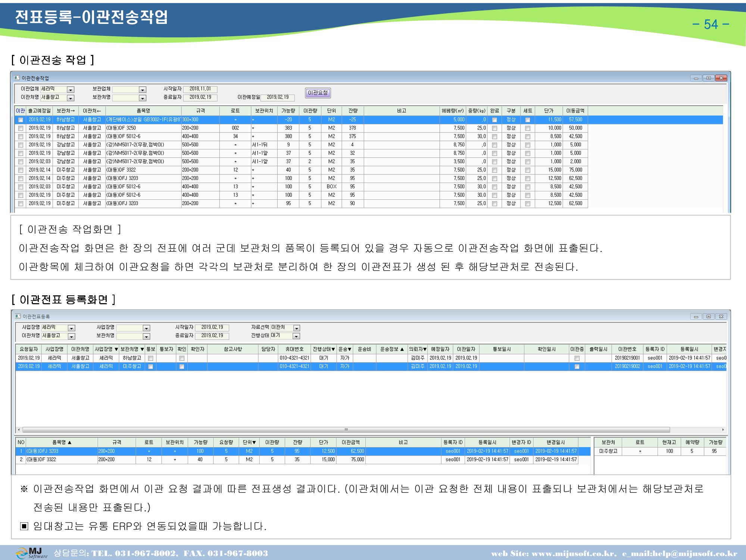Expand the empty 보관처명 dropdown in 이관전표등록

pos(147,337)
